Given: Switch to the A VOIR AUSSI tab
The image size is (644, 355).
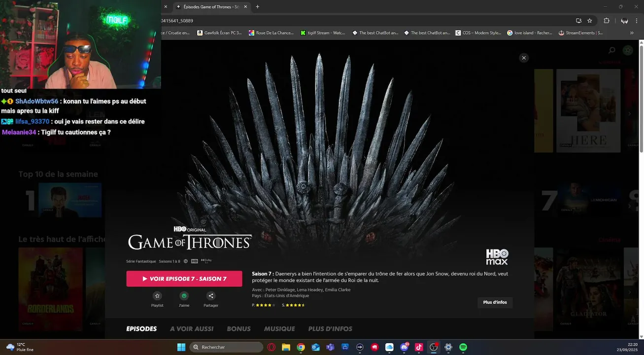Looking at the screenshot, I should coord(192,329).
